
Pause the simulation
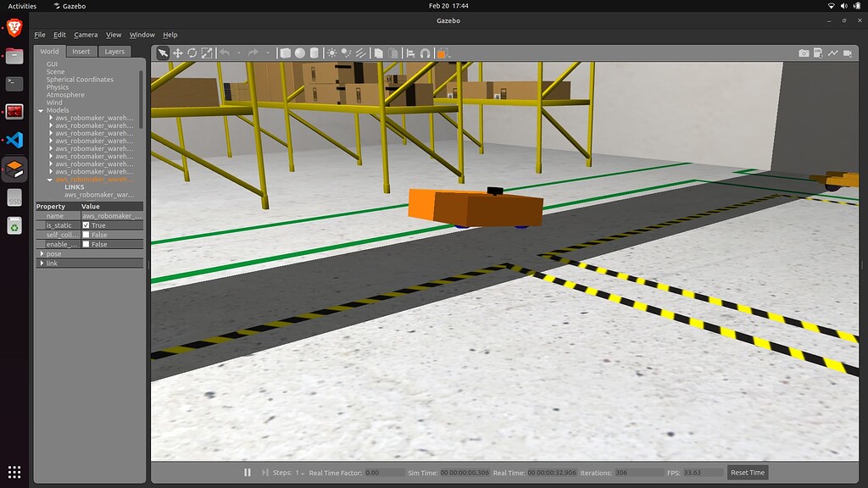[247, 472]
